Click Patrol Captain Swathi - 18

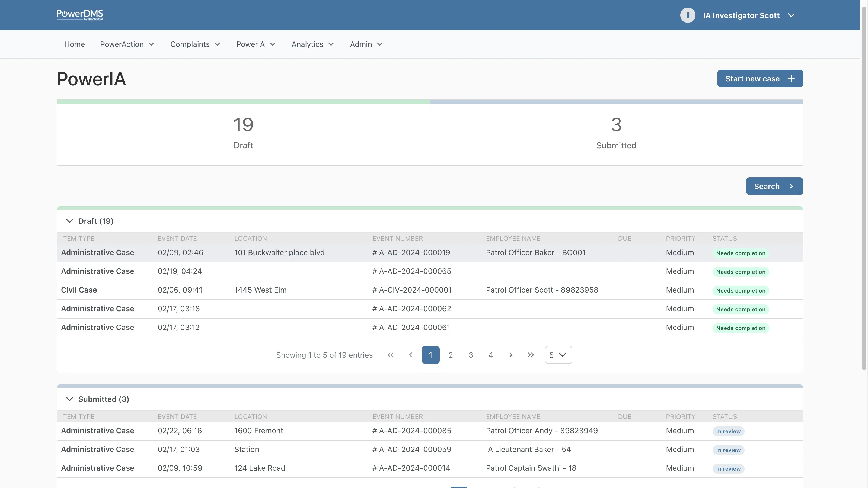531,468
